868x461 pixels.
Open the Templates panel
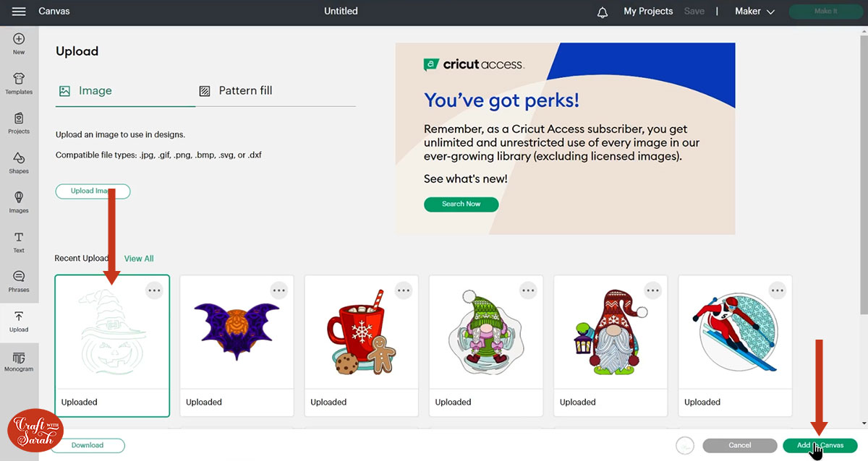19,83
